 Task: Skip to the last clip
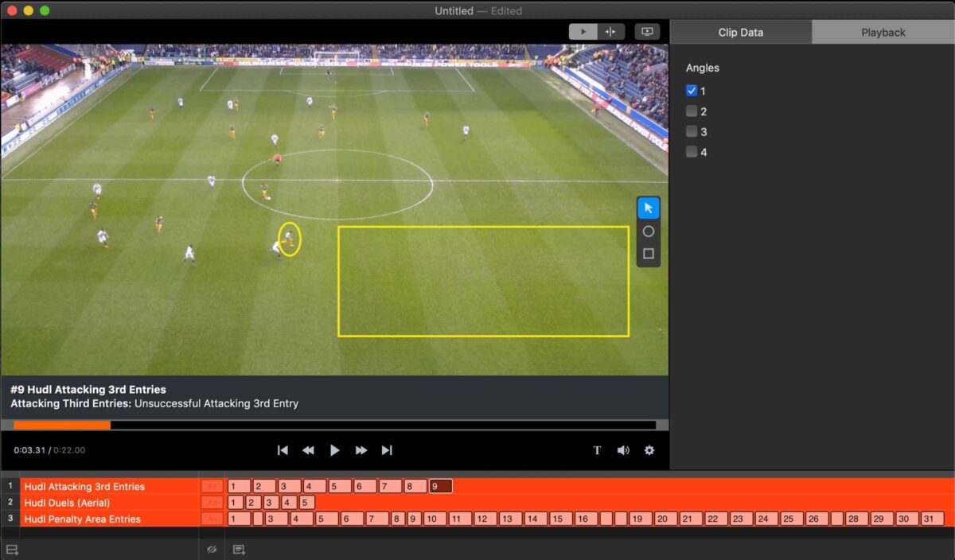388,450
